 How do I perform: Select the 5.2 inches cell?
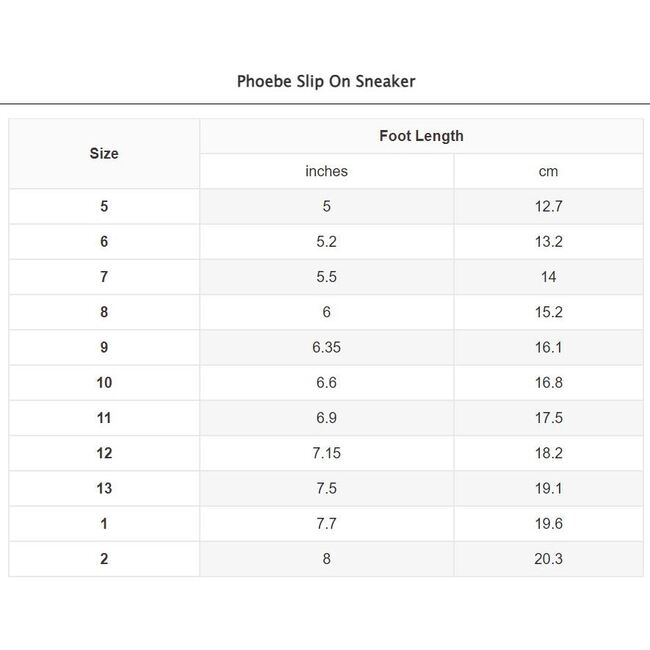(x=326, y=242)
